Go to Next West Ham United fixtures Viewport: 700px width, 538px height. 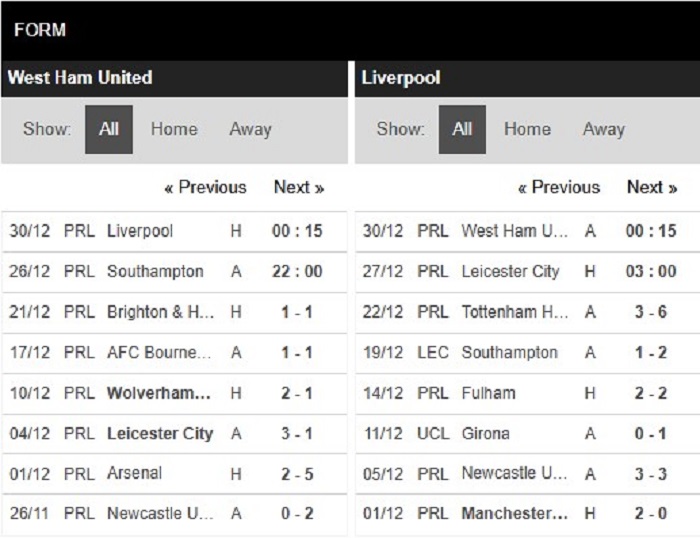tap(299, 187)
